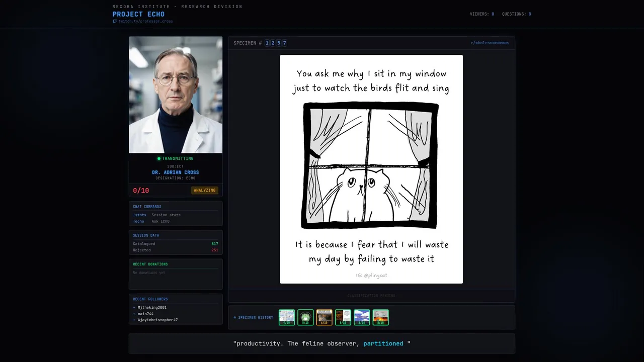This screenshot has height=362, width=644.
Task: Click the DR. ADRIAN CROSS name
Action: click(x=176, y=172)
